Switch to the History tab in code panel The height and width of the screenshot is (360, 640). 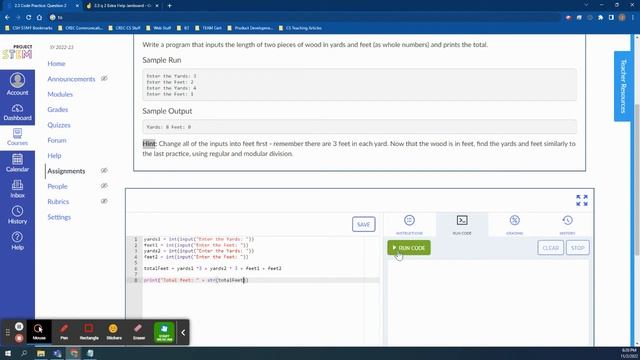click(567, 224)
